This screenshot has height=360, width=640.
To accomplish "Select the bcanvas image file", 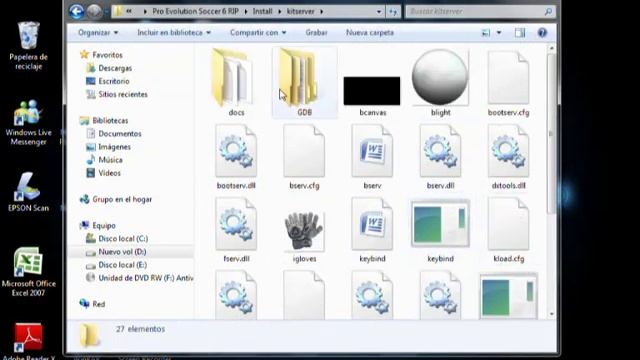I will [x=372, y=95].
